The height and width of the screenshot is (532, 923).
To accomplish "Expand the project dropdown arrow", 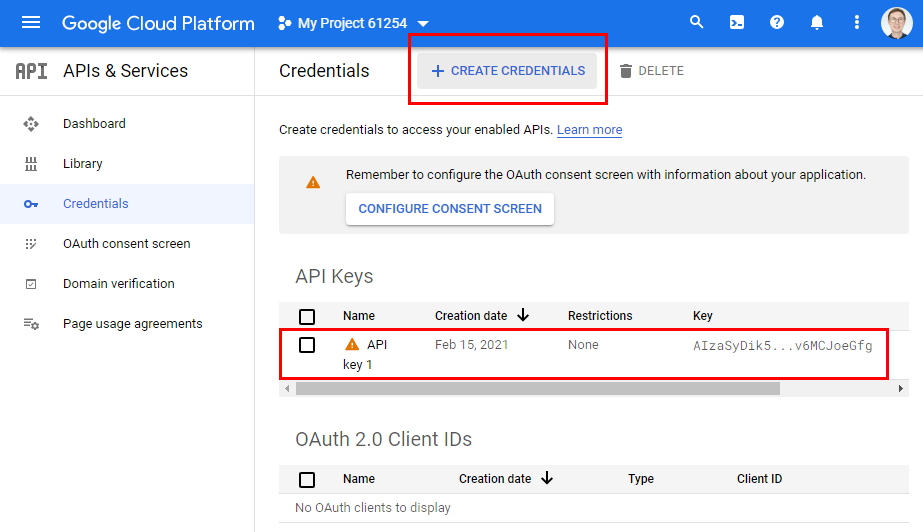I will pos(423,24).
